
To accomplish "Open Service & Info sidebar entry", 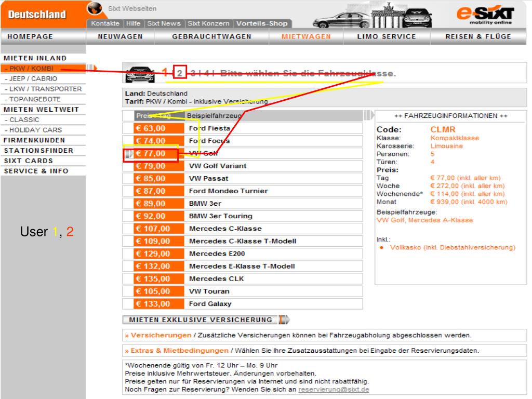I will coord(36,171).
